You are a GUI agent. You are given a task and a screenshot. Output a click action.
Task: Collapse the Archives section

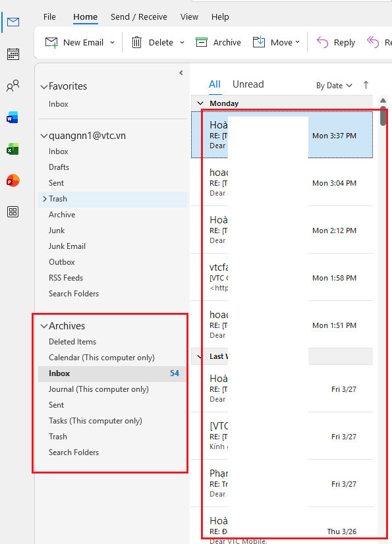43,326
